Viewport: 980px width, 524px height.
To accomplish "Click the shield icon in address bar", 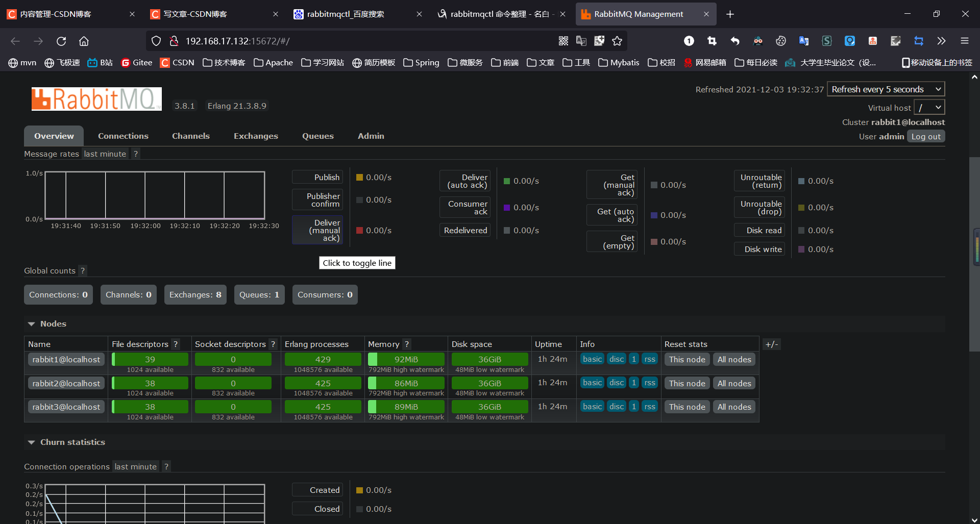I will coord(156,41).
